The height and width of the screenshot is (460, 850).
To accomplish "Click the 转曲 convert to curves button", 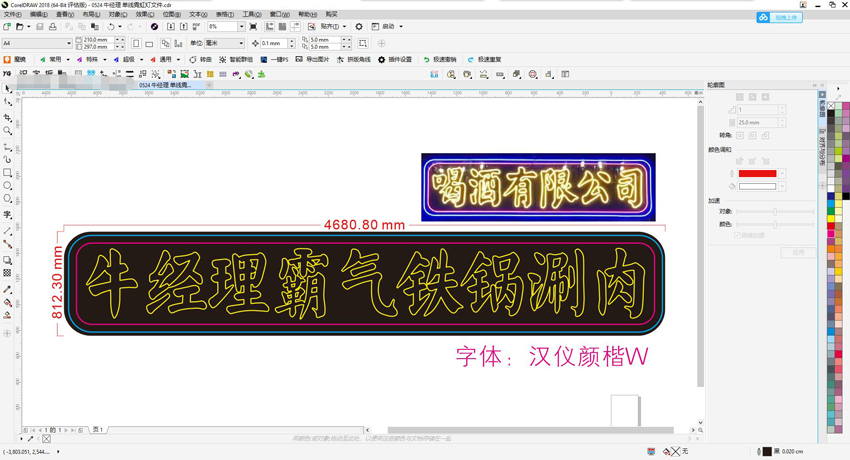I will coord(200,60).
